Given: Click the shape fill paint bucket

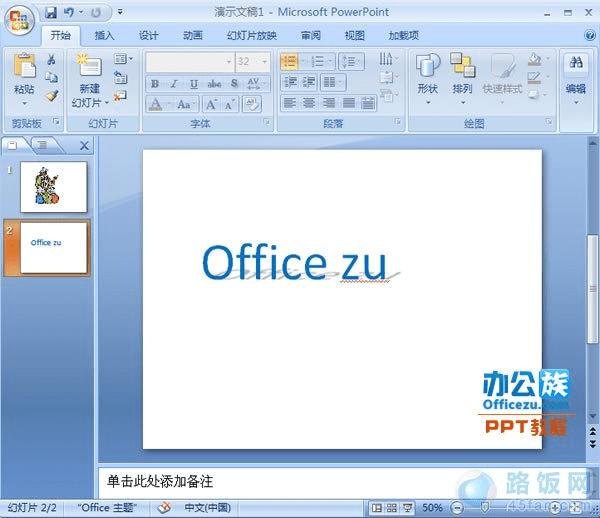Looking at the screenshot, I should click(535, 59).
